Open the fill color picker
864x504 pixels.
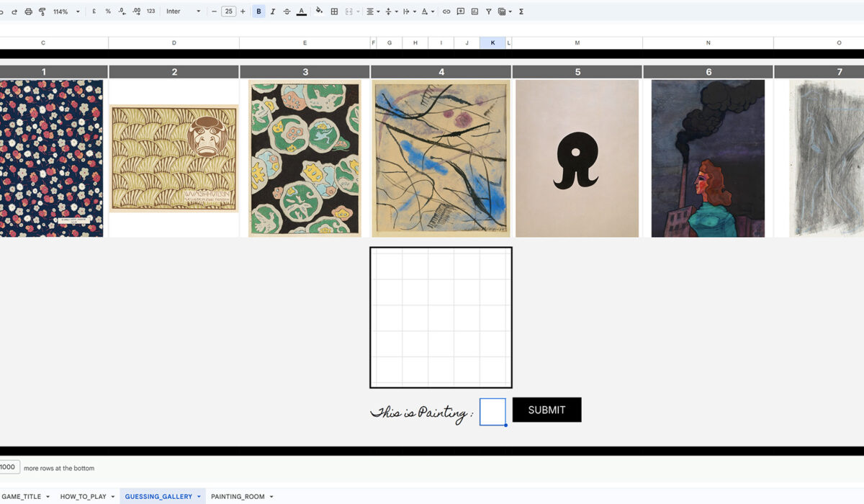[319, 12]
